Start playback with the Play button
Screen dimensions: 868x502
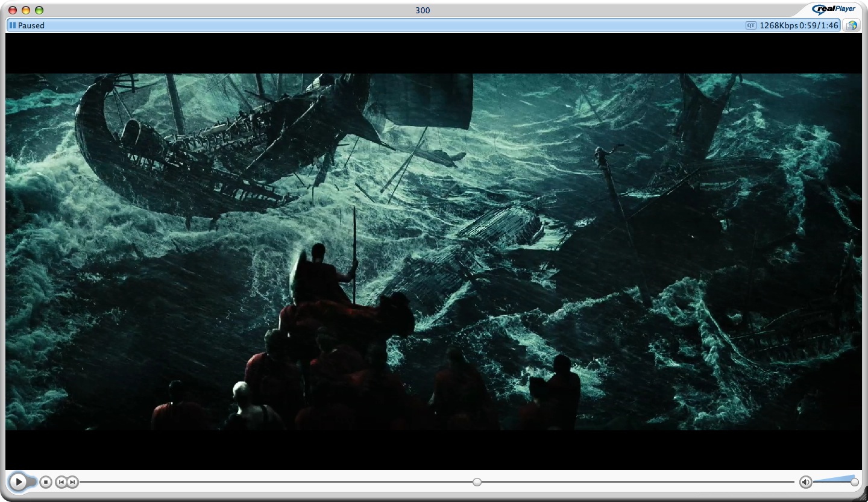(x=19, y=482)
